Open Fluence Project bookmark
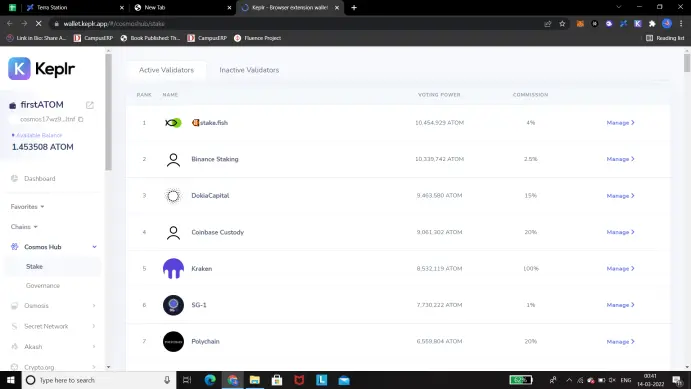 pyautogui.click(x=257, y=38)
